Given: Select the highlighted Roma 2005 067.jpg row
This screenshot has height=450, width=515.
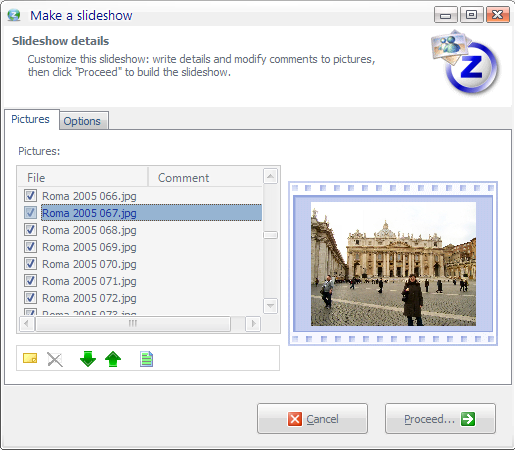Looking at the screenshot, I should click(x=151, y=213).
